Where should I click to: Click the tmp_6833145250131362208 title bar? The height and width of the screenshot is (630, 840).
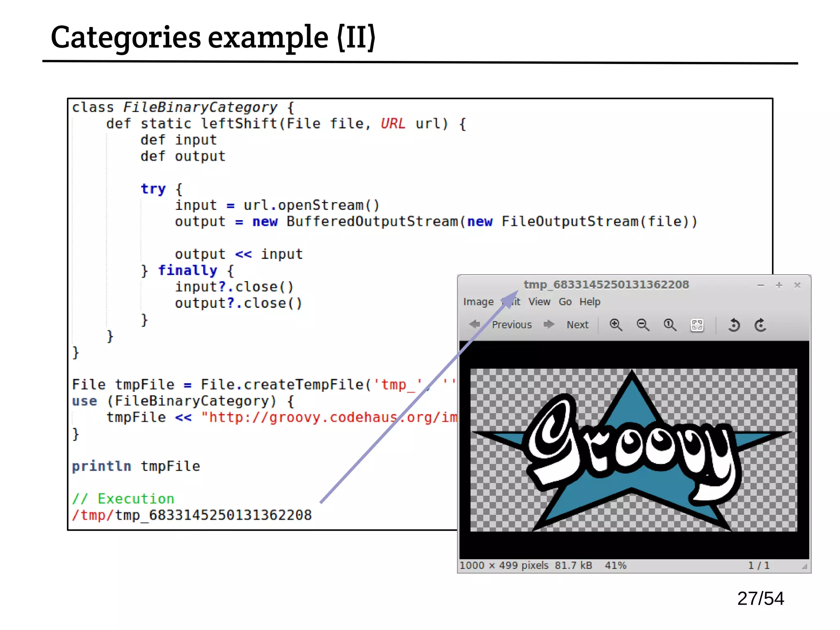point(606,284)
